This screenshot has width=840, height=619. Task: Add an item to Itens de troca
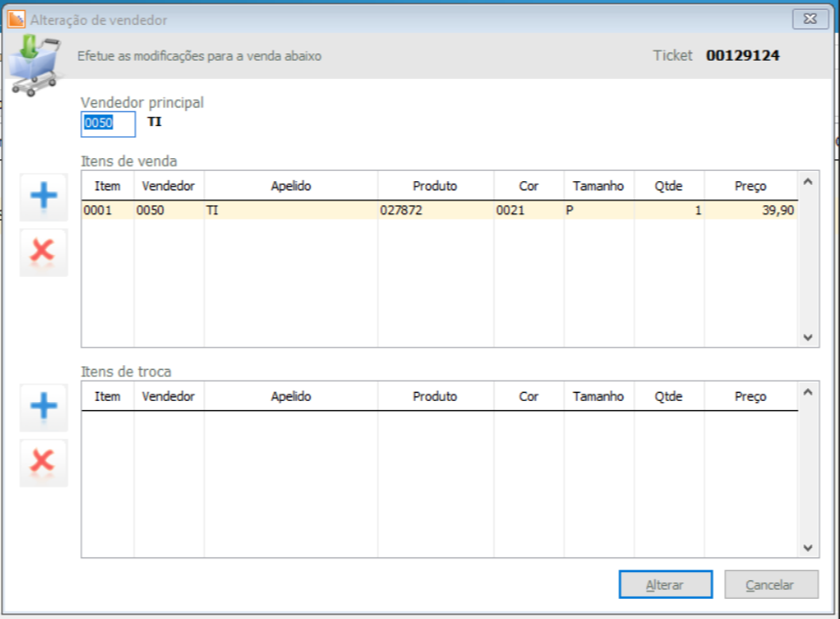click(x=44, y=407)
